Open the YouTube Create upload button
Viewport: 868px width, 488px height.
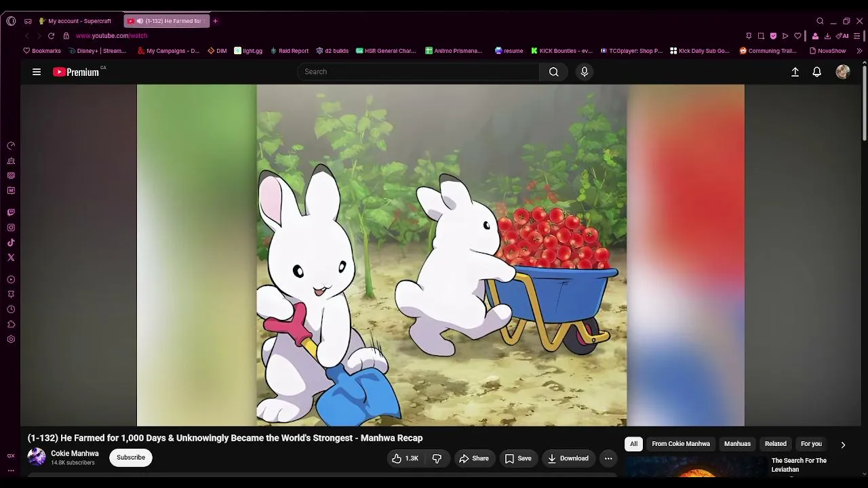pyautogui.click(x=795, y=72)
